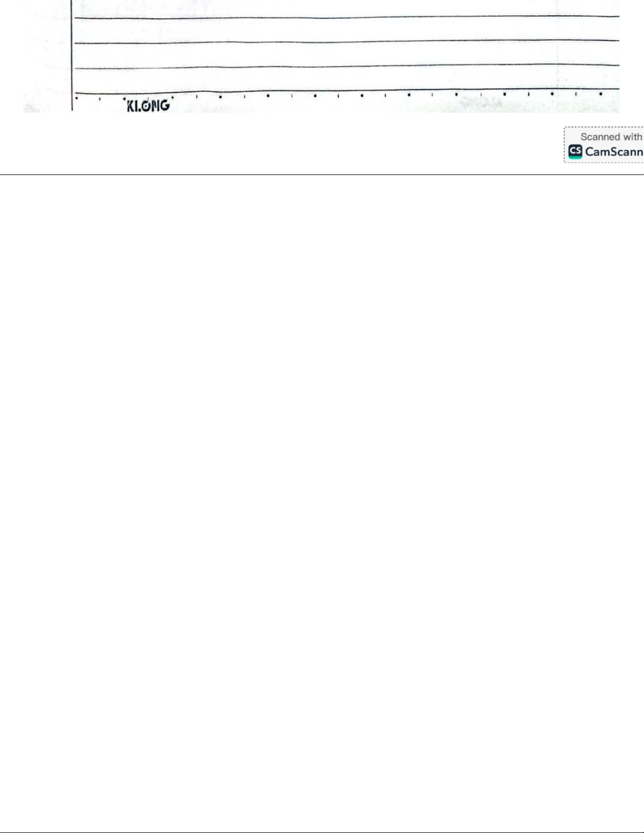Click the rightmost dot in the dotted row
Screen dimensions: 644x833
point(600,94)
